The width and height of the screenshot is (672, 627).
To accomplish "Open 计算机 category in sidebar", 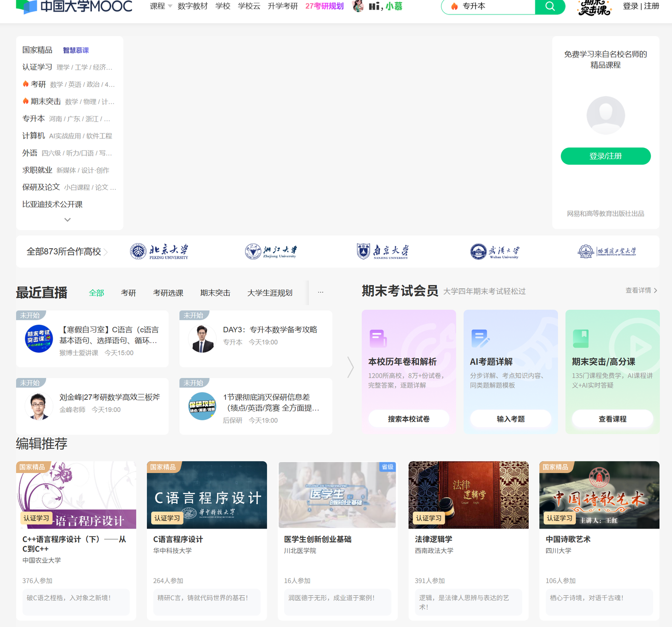I will [34, 136].
